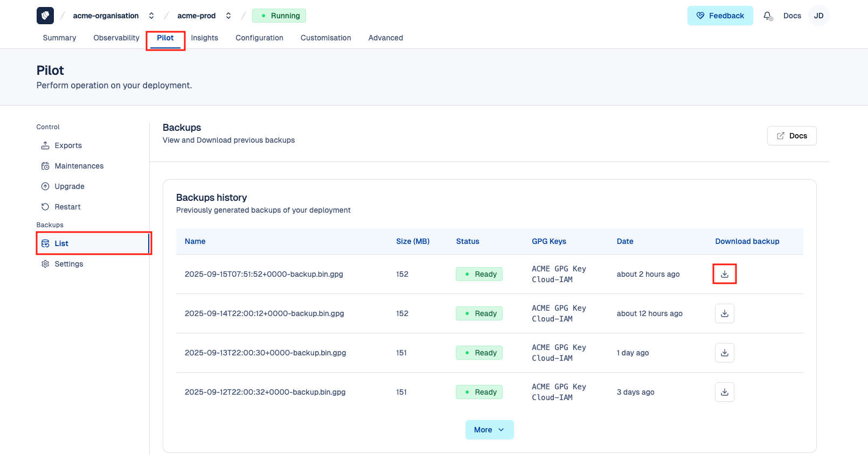The image size is (868, 455).
Task: Click the acme-prod breadcrumb name
Action: (x=197, y=16)
